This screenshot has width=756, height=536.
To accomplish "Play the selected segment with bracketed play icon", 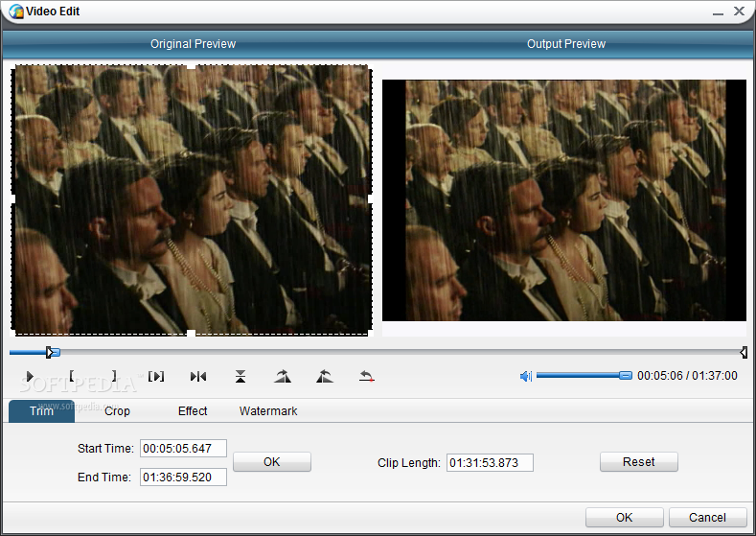I will pos(156,376).
